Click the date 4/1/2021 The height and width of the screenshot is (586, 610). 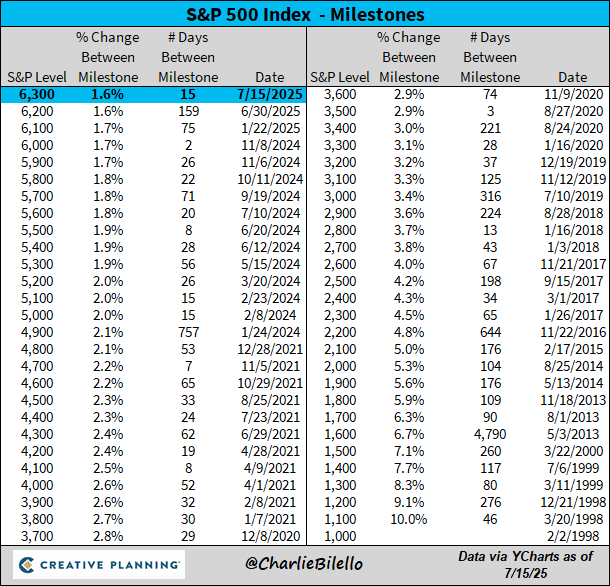270,485
